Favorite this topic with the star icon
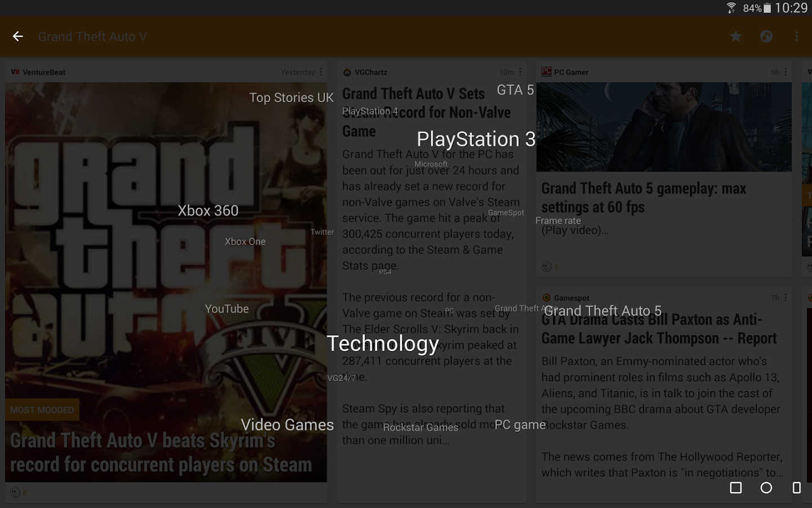812x508 pixels. click(736, 37)
